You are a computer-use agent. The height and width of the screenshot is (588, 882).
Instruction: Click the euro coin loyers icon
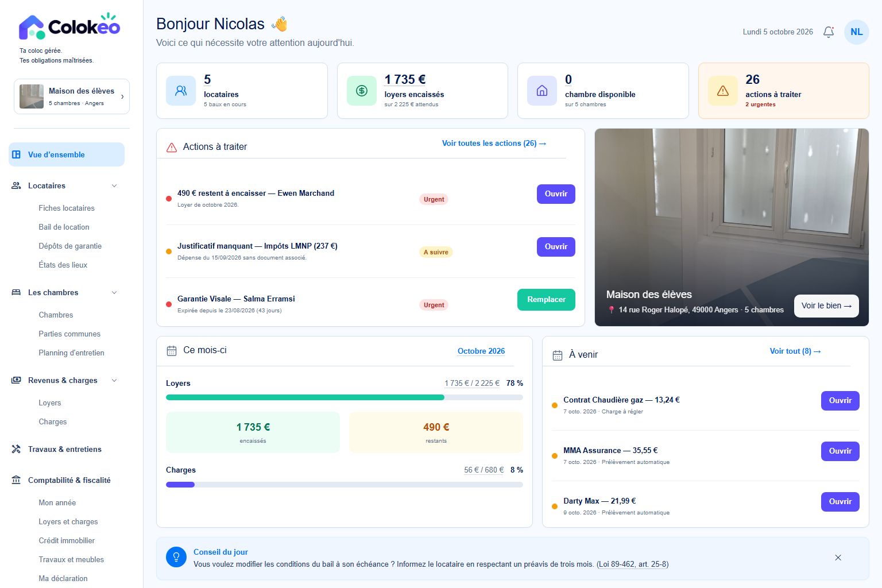coord(362,91)
